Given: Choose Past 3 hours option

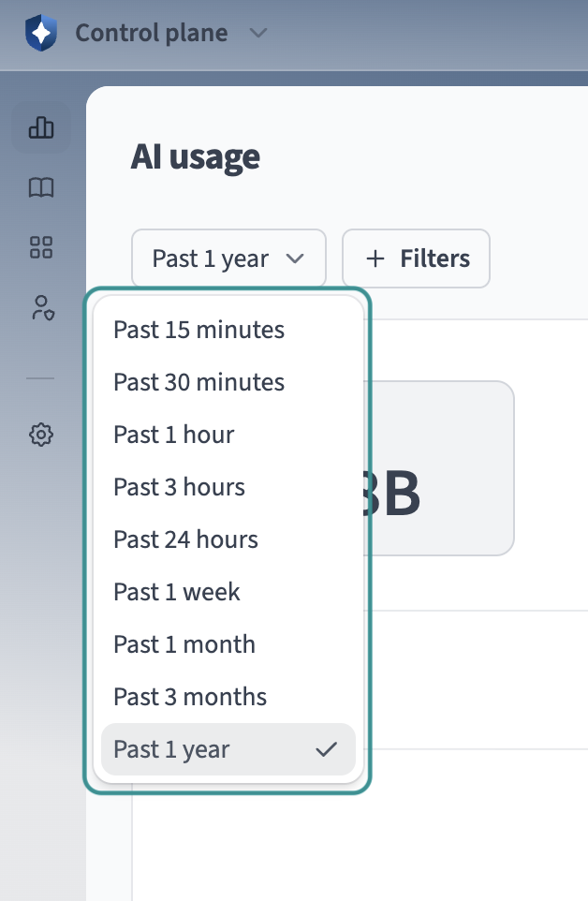Looking at the screenshot, I should pos(228,487).
